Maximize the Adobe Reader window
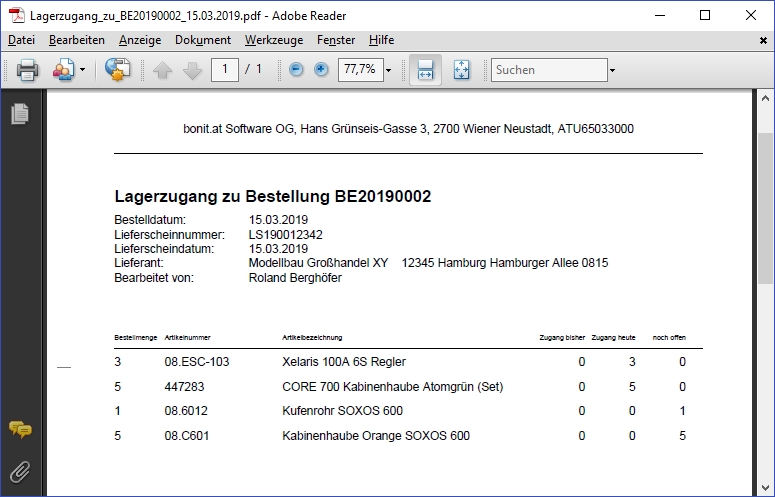 pyautogui.click(x=705, y=15)
